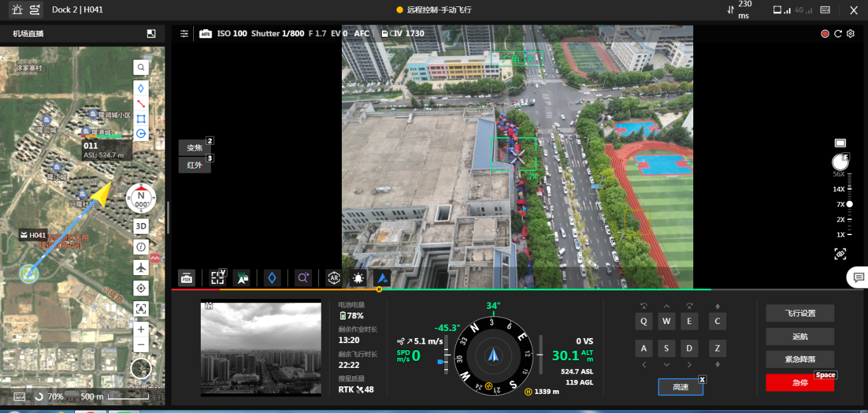The height and width of the screenshot is (413, 868).
Task: Toggle the map 3D view
Action: click(141, 226)
